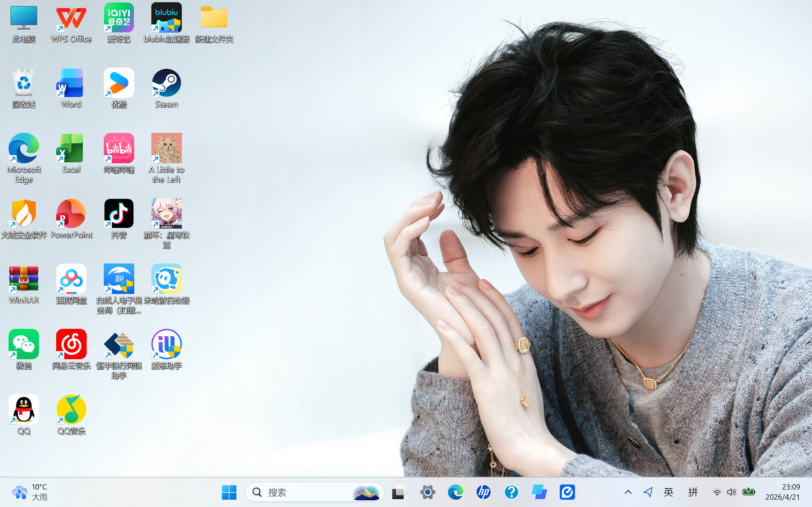812x507 pixels.
Task: Select the bilibili desktop shortcut
Action: coord(119,148)
